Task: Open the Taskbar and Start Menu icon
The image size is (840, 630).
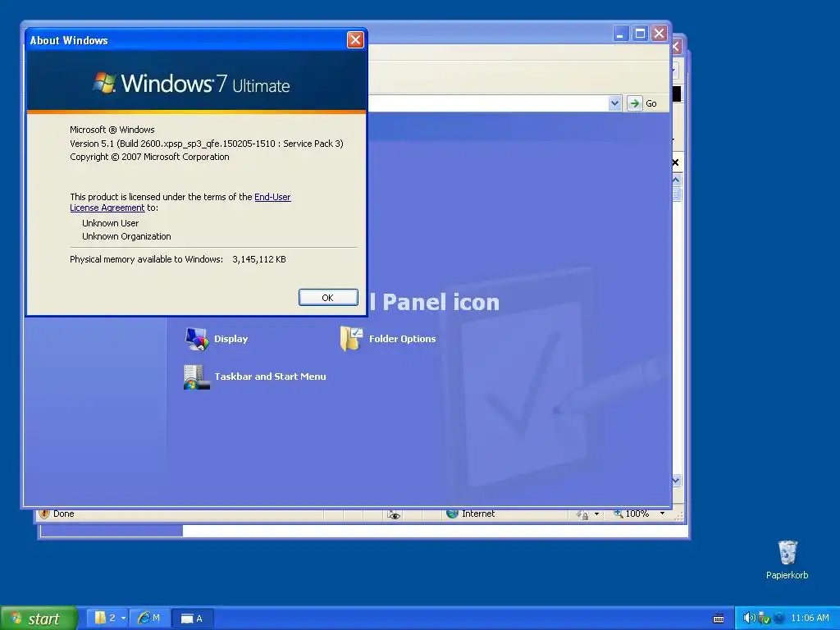Action: coord(197,377)
